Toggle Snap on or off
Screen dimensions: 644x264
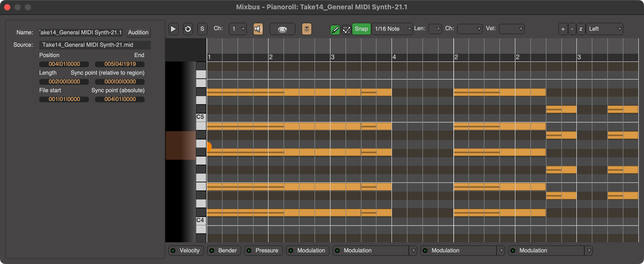361,29
